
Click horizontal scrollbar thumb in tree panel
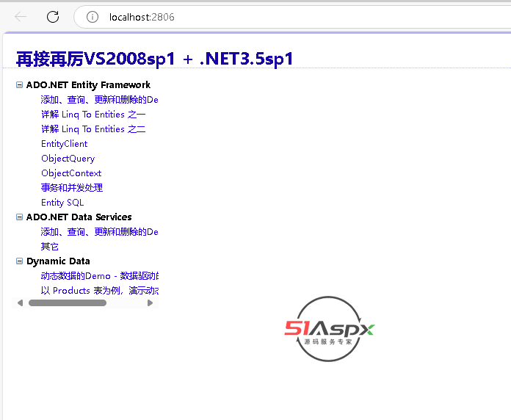(68, 303)
